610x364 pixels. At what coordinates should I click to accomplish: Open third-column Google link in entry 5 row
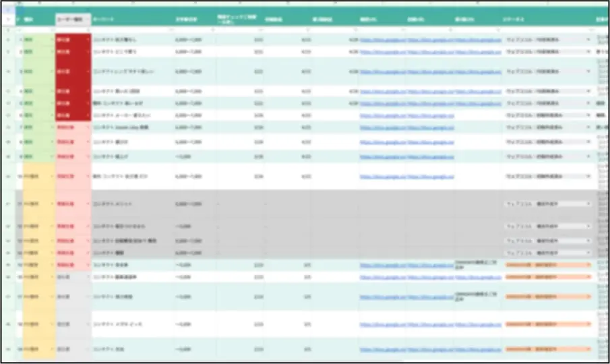tap(477, 103)
